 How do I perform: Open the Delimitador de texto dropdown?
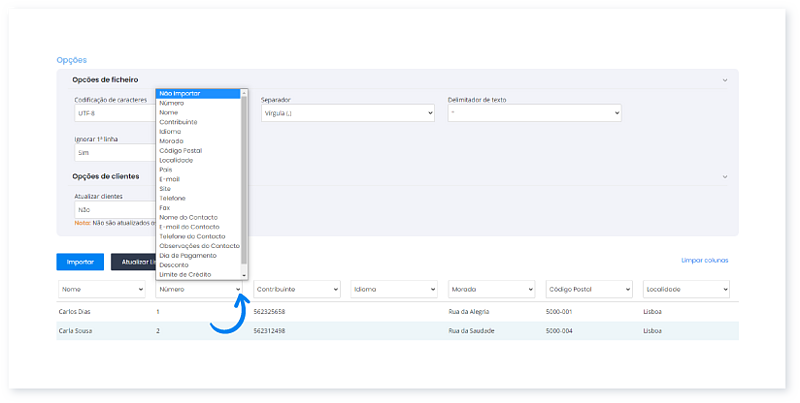tap(533, 113)
